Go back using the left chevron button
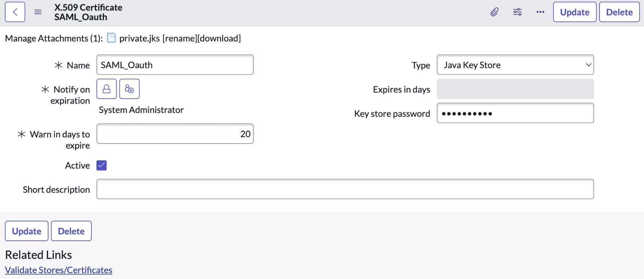This screenshot has height=279, width=644. coord(15,12)
